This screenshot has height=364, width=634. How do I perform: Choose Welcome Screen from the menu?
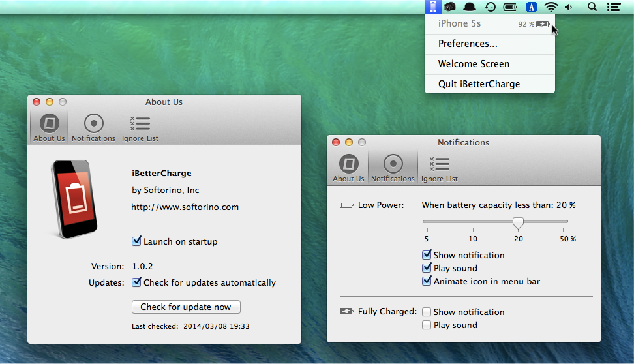click(x=490, y=65)
